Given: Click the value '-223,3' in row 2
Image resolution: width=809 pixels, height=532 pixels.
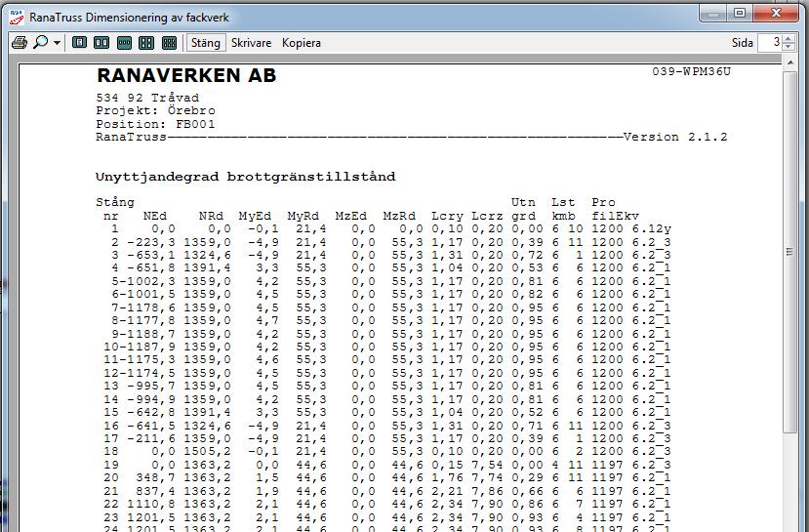Looking at the screenshot, I should coord(151,242).
